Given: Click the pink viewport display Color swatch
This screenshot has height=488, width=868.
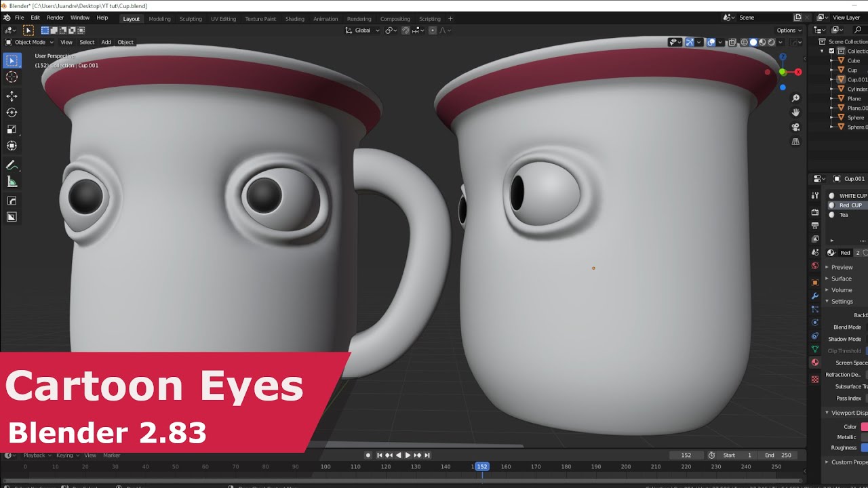Looking at the screenshot, I should [865, 427].
